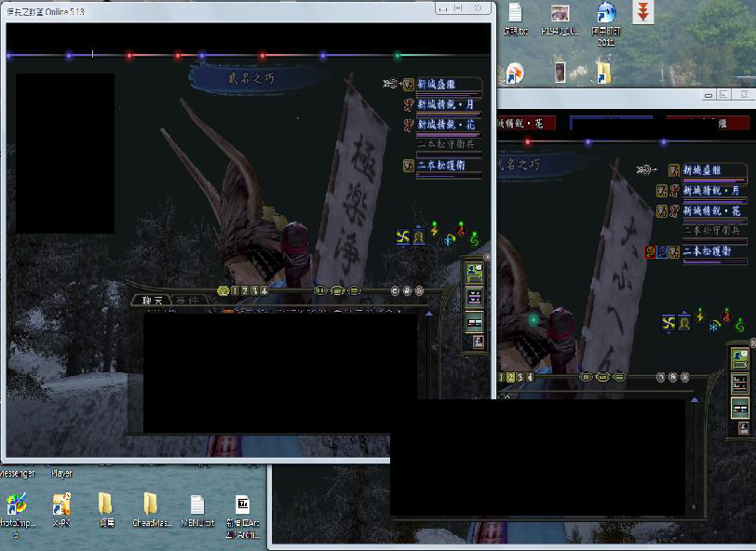Click small bottom side panel icon in front window
This screenshot has height=551, width=756.
[x=479, y=343]
